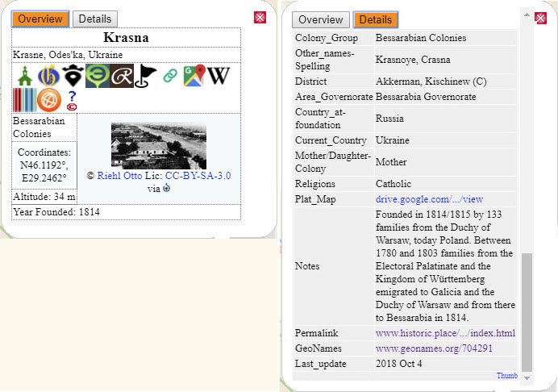558x392 pixels.
Task: Click the yellow and blue G emblem icon
Action: point(49,76)
